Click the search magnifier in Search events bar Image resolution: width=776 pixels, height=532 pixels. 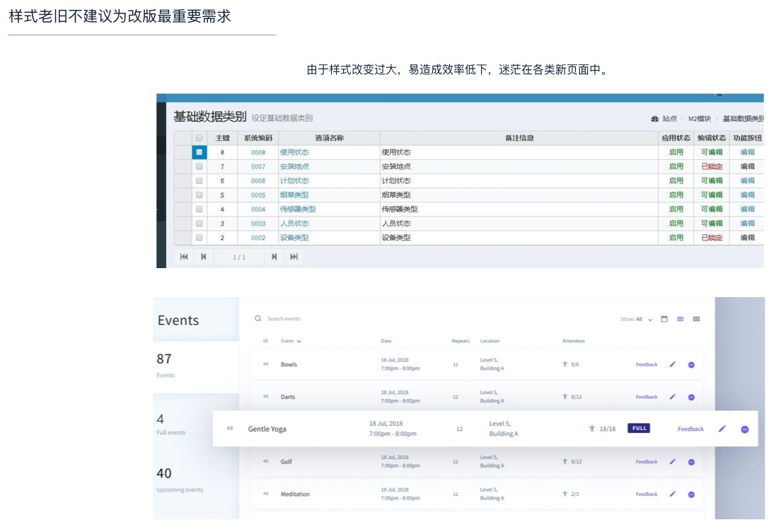[x=257, y=319]
